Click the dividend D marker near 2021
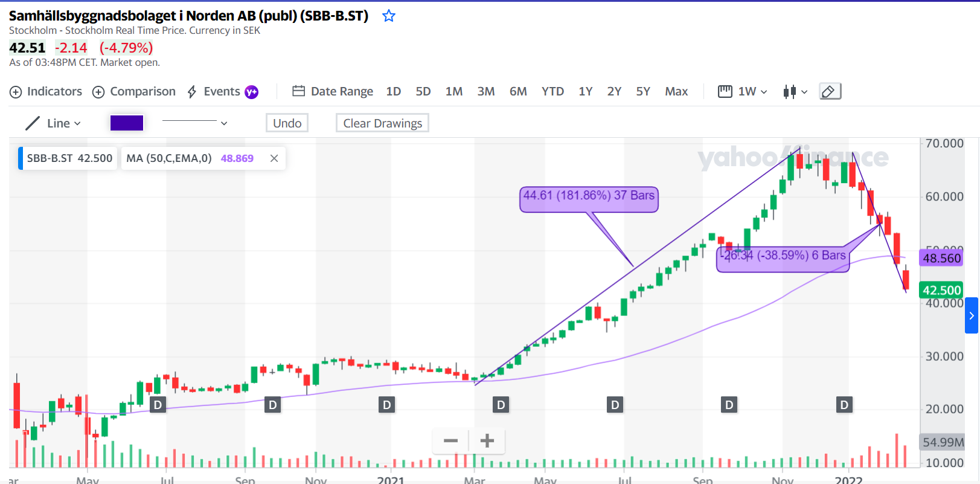980x484 pixels. (387, 405)
